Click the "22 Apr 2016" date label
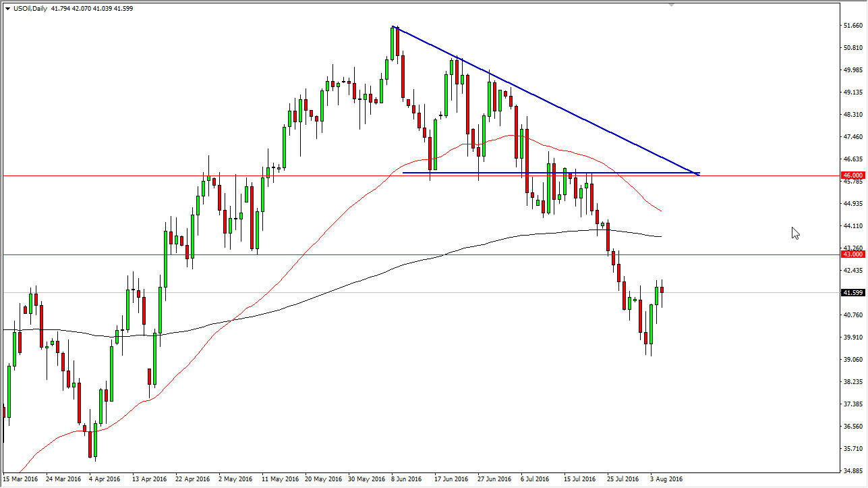Screen dimensions: 868x488 coord(194,479)
